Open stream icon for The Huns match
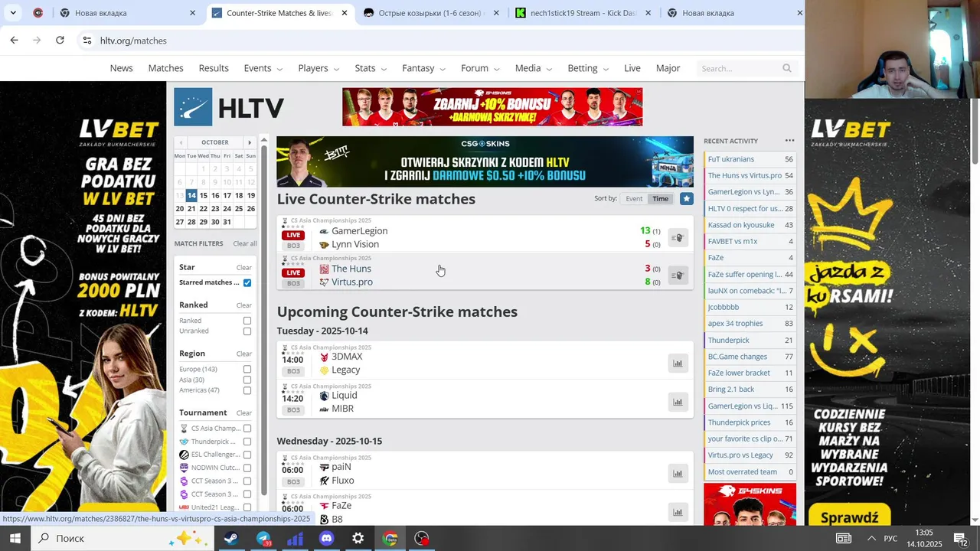This screenshot has height=551, width=980. click(678, 275)
